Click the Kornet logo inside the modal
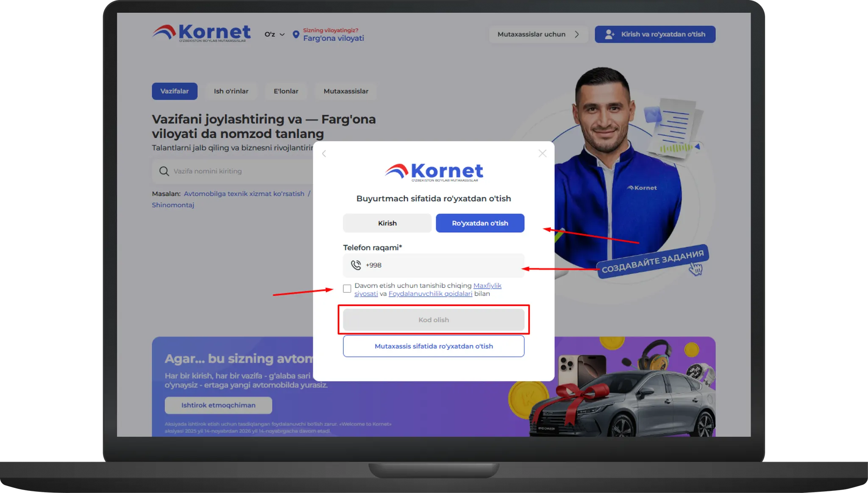Screen dimensions: 868x493 (434, 172)
